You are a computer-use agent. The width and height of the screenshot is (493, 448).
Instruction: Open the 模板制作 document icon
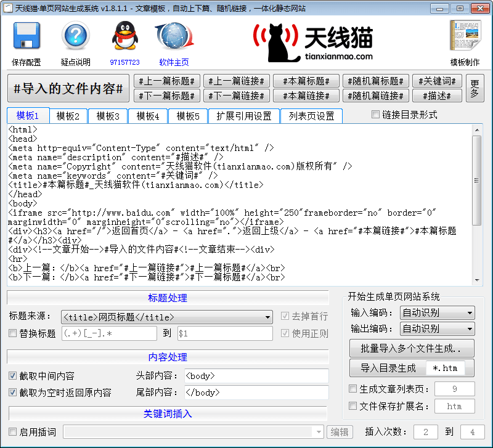point(465,36)
